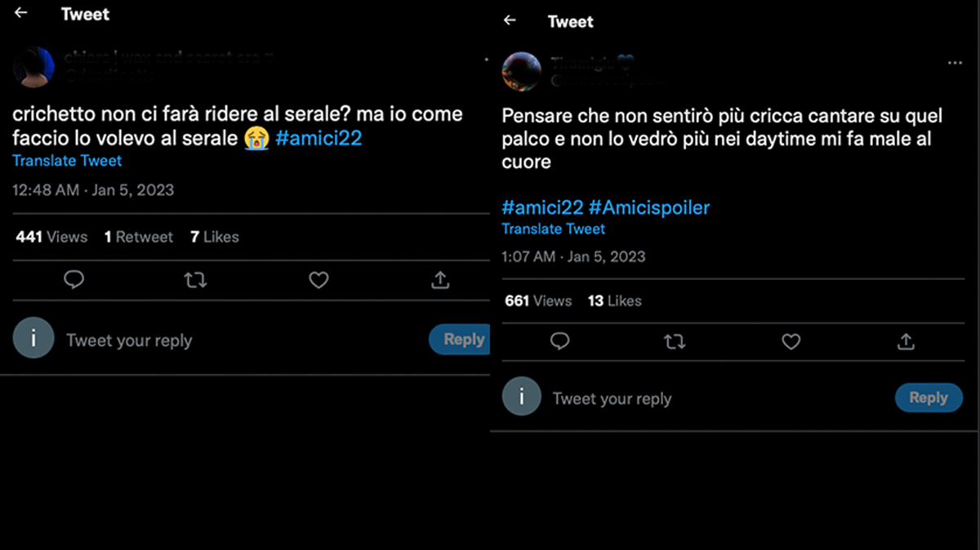Reply to the crichetto tweet via comment icon
Image resolution: width=980 pixels, height=550 pixels.
click(74, 280)
